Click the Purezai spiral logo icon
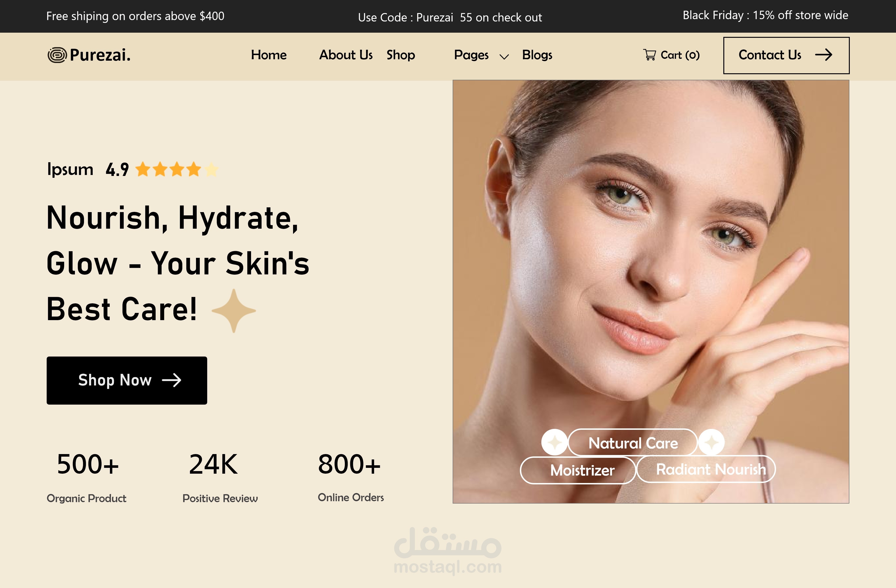 pos(57,55)
